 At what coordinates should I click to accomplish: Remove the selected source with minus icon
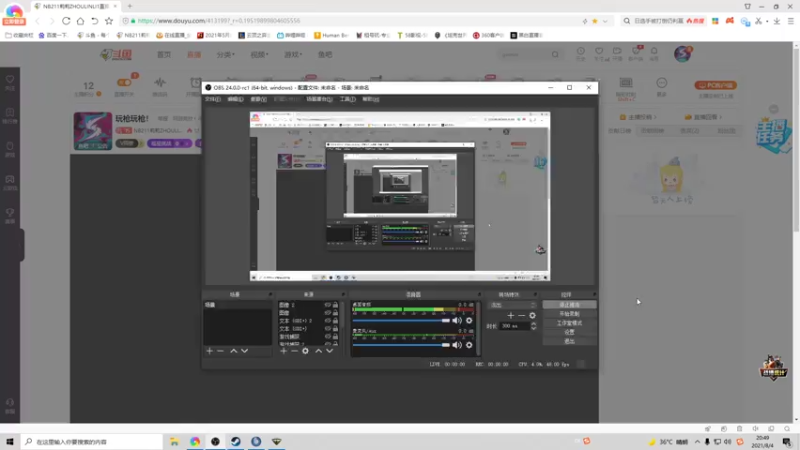pos(294,351)
